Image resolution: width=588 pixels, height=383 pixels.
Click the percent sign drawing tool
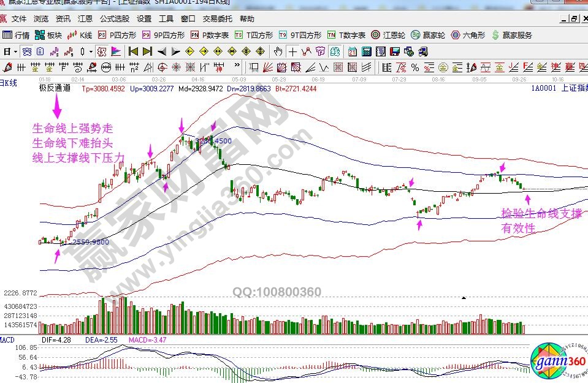click(414, 67)
